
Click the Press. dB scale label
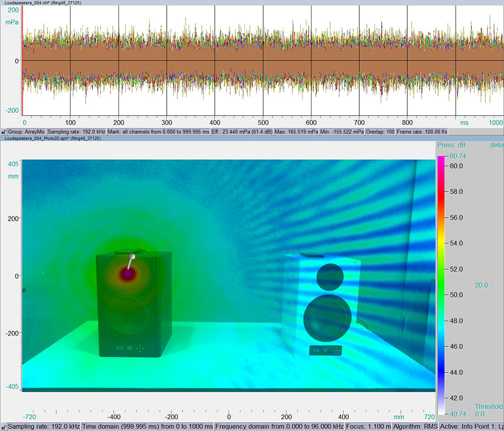(451, 145)
